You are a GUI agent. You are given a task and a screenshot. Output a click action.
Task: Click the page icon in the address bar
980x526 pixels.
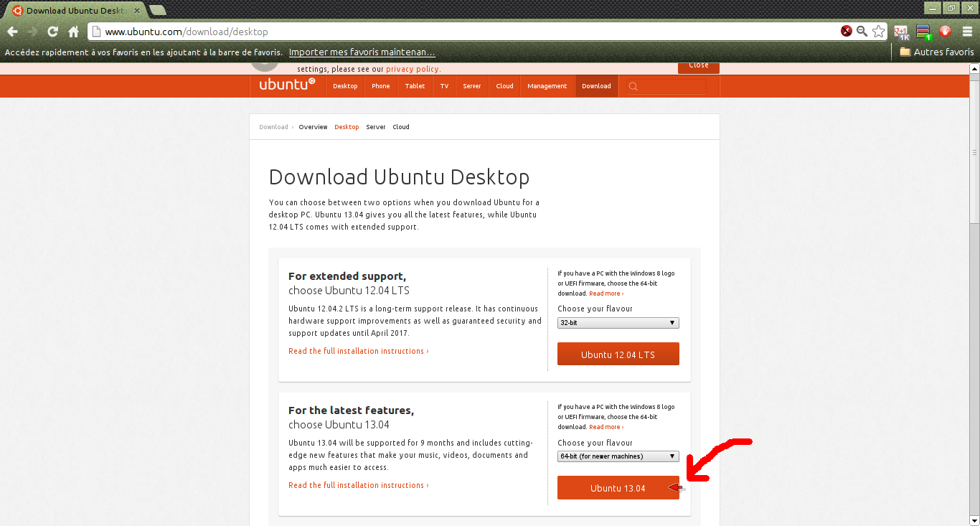pos(97,32)
